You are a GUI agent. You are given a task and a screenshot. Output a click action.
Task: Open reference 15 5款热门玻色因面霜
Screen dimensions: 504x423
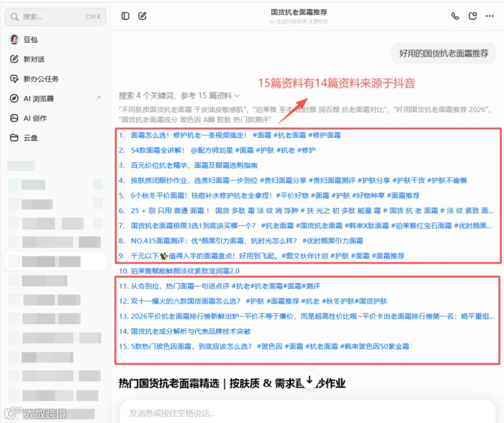(x=270, y=346)
